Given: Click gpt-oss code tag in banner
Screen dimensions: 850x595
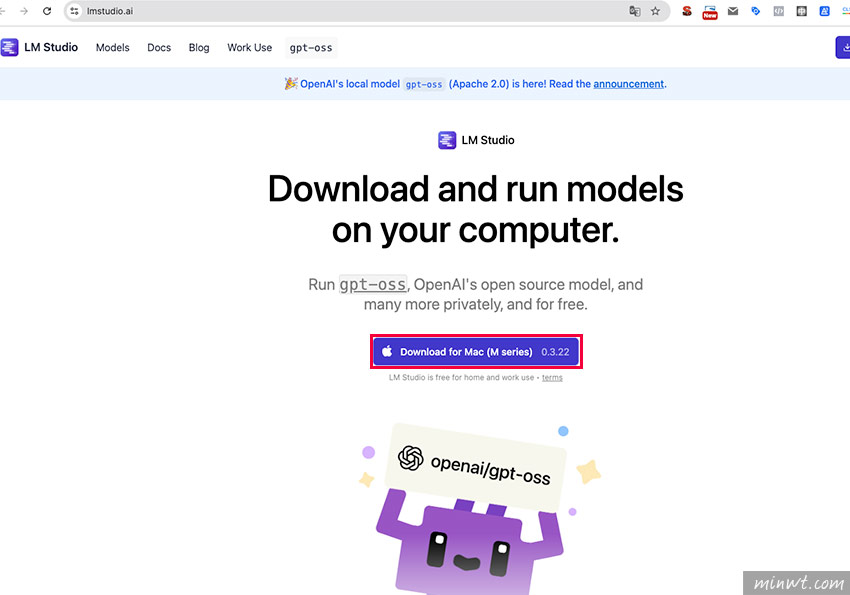Looking at the screenshot, I should pos(424,85).
